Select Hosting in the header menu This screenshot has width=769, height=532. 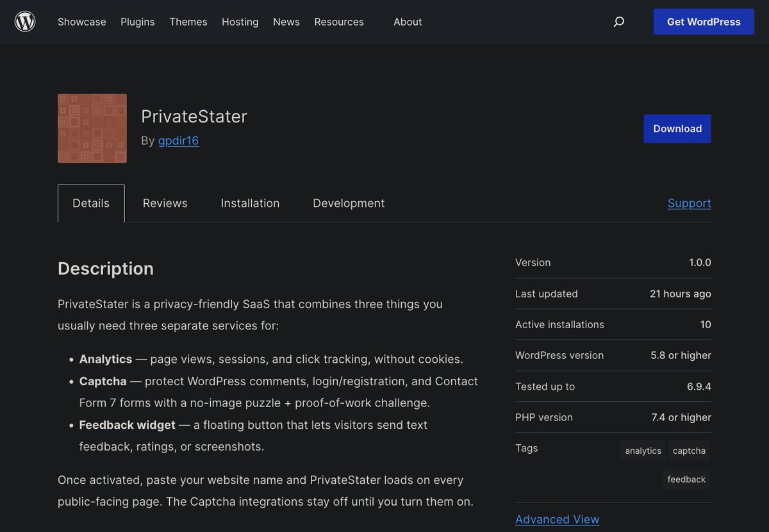tap(240, 22)
